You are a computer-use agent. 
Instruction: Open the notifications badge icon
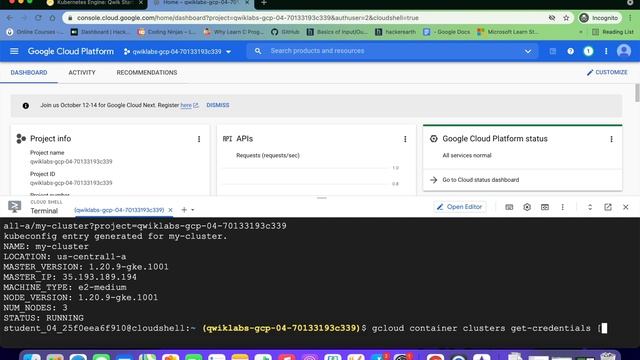click(588, 51)
